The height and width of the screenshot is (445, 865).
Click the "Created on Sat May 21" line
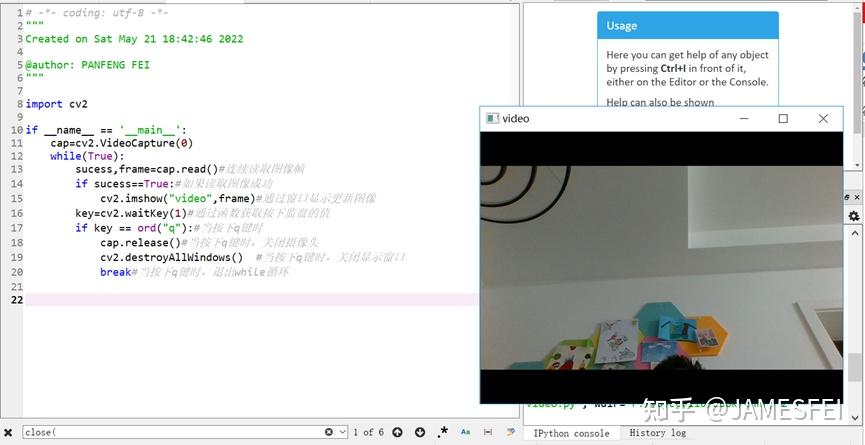click(134, 39)
